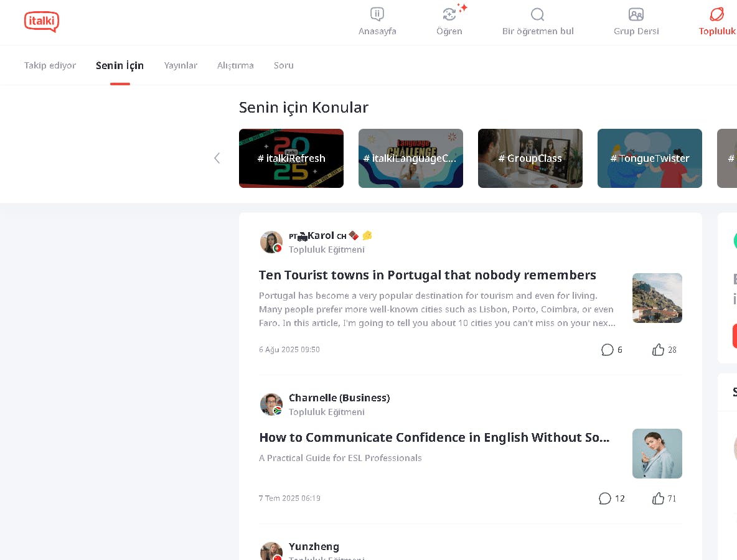Open the Öğren learning icon
Viewport: 737px width, 560px height.
click(449, 14)
